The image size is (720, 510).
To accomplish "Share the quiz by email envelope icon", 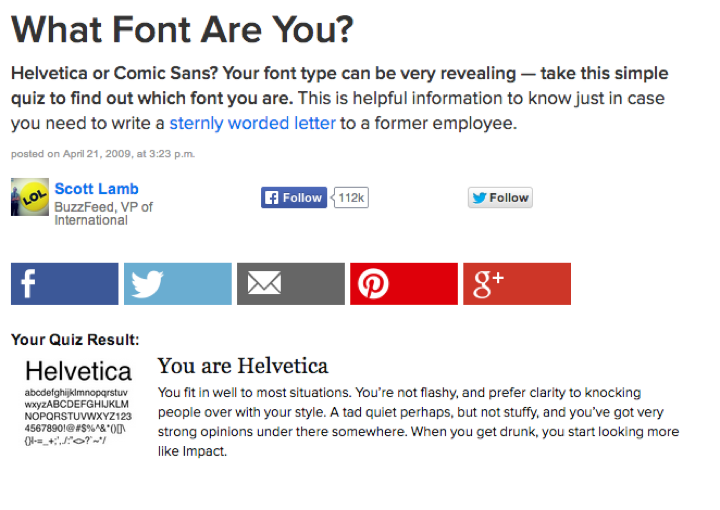I will 290,284.
